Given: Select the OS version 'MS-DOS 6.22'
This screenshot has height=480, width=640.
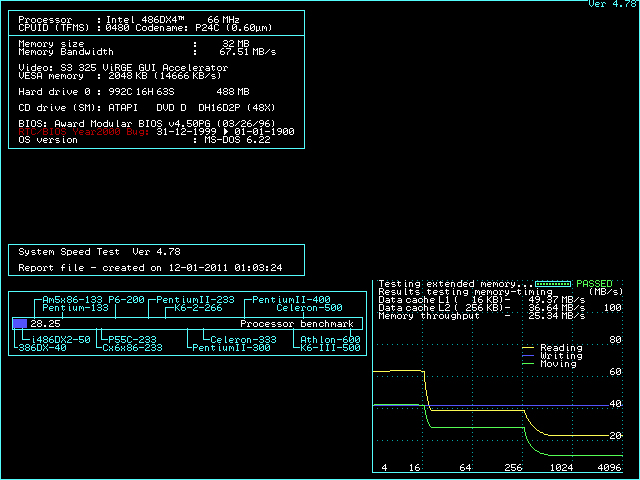Looking at the screenshot, I should click(x=237, y=140).
